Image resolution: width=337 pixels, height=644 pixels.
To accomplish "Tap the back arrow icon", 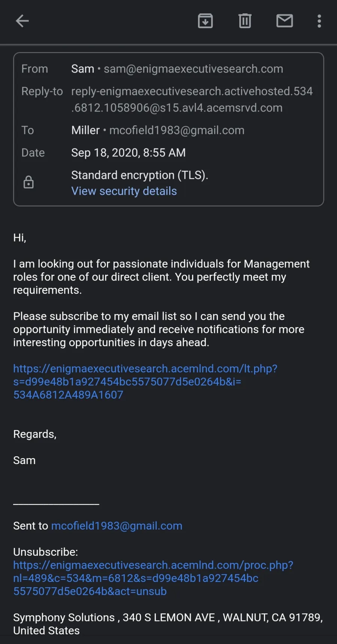I will [x=22, y=21].
